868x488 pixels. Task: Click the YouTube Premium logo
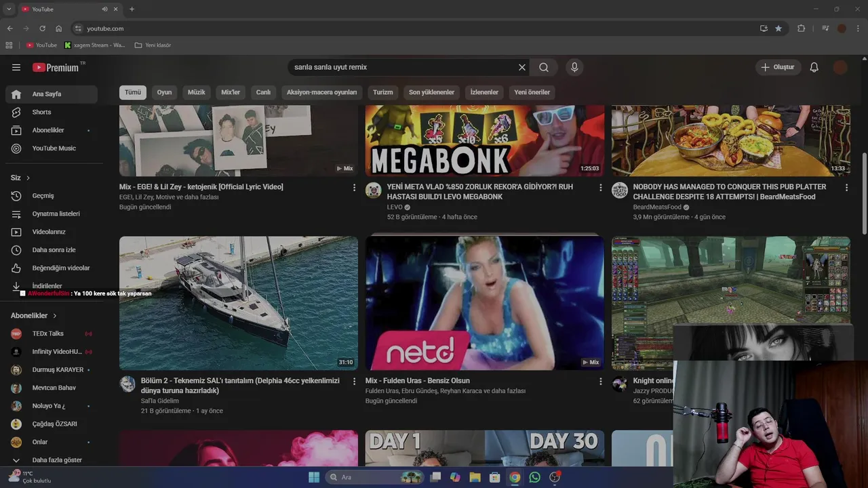[x=56, y=67]
